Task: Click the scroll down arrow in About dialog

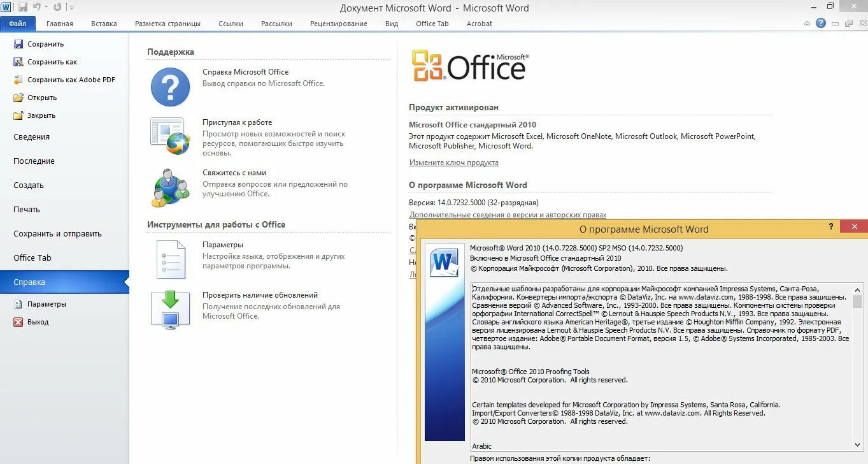Action: tap(857, 444)
